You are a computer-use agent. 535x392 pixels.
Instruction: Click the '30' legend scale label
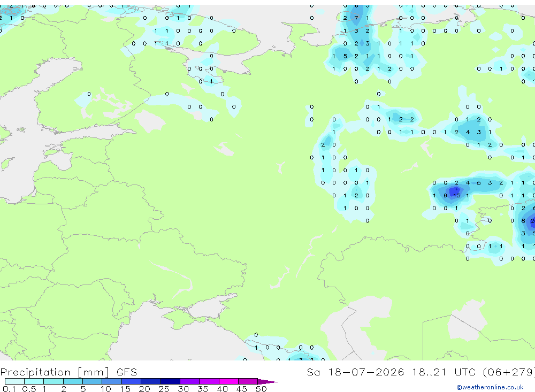pyautogui.click(x=183, y=389)
